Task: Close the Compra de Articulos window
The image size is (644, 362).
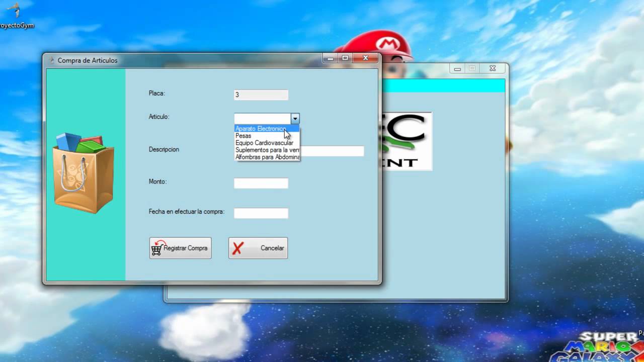Action: [x=366, y=58]
